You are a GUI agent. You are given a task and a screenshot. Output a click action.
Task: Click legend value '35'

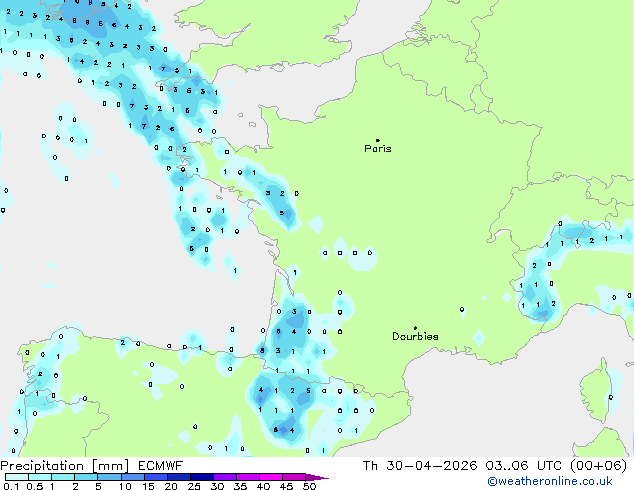point(241,486)
